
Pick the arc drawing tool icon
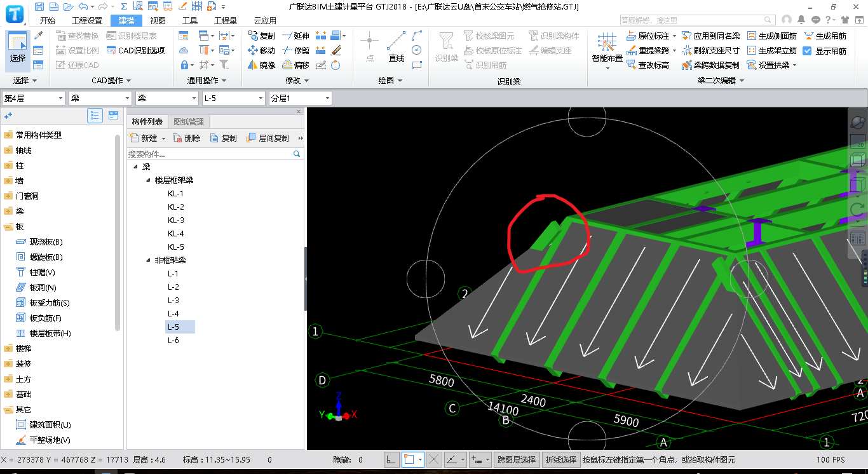[x=417, y=36]
